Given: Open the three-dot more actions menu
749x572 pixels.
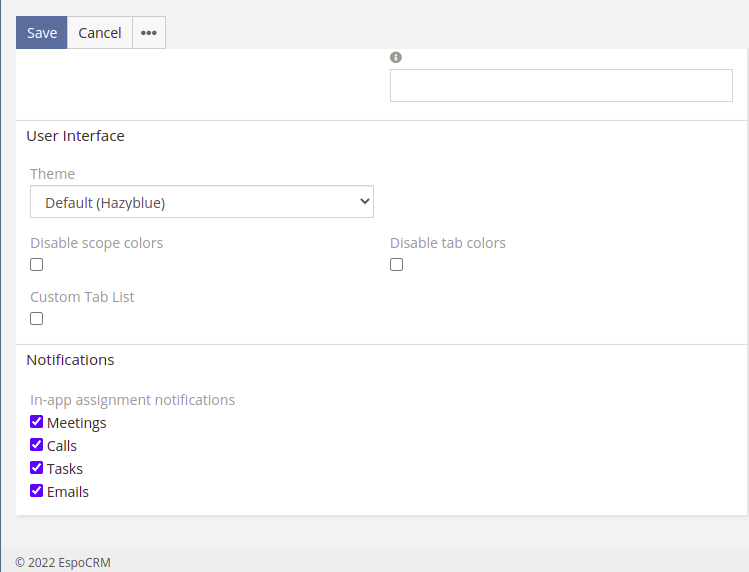Looking at the screenshot, I should pyautogui.click(x=149, y=33).
